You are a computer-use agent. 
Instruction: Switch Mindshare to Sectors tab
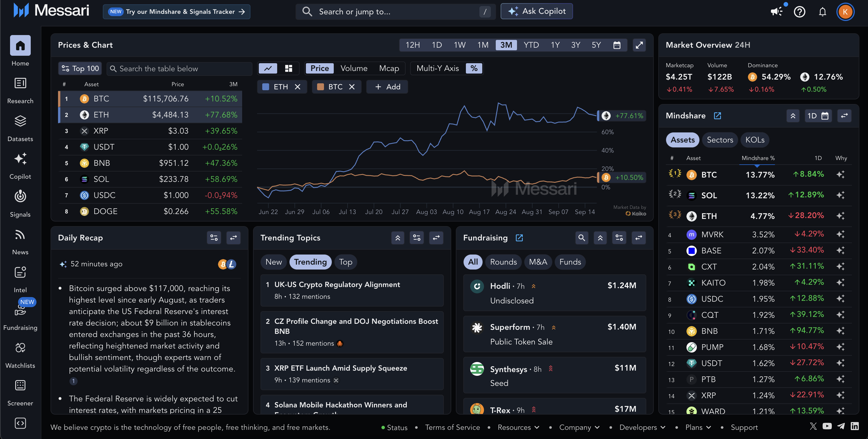(720, 140)
